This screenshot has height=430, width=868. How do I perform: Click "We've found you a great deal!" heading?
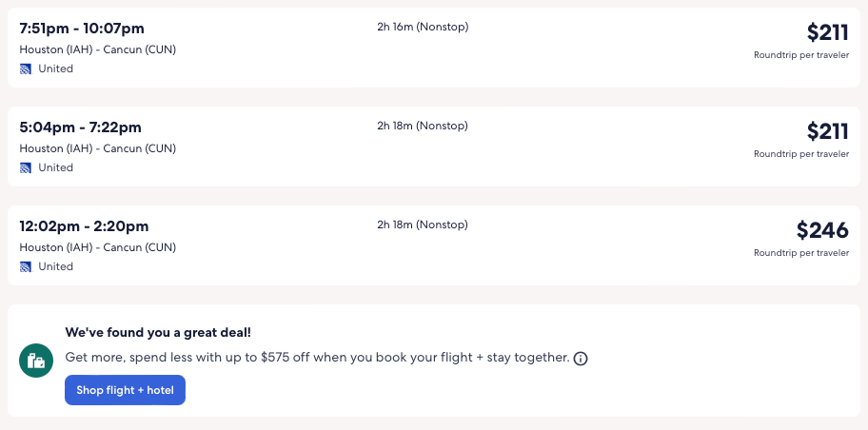pos(156,333)
